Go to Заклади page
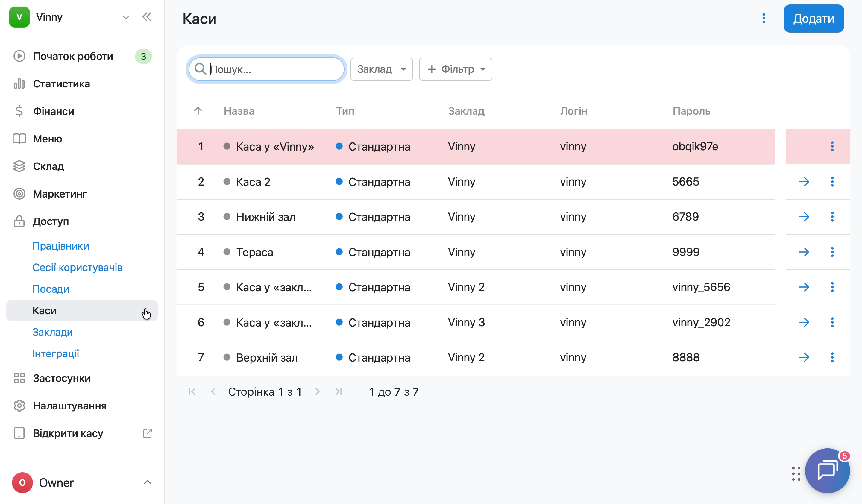The image size is (862, 504). [x=52, y=332]
